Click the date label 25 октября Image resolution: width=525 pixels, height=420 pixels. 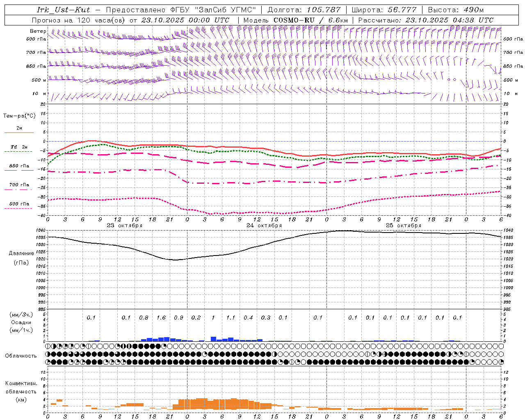coord(404,225)
